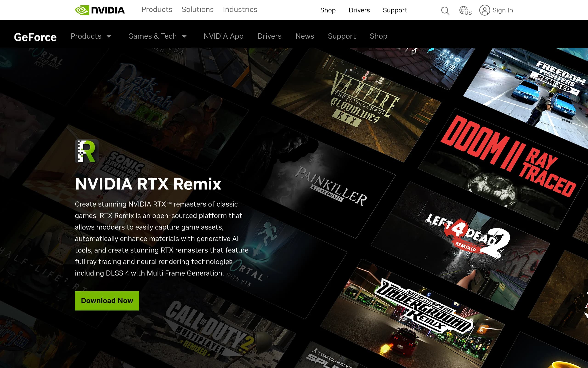Click the Sign In link
Image resolution: width=588 pixels, height=368 pixels.
coord(503,10)
